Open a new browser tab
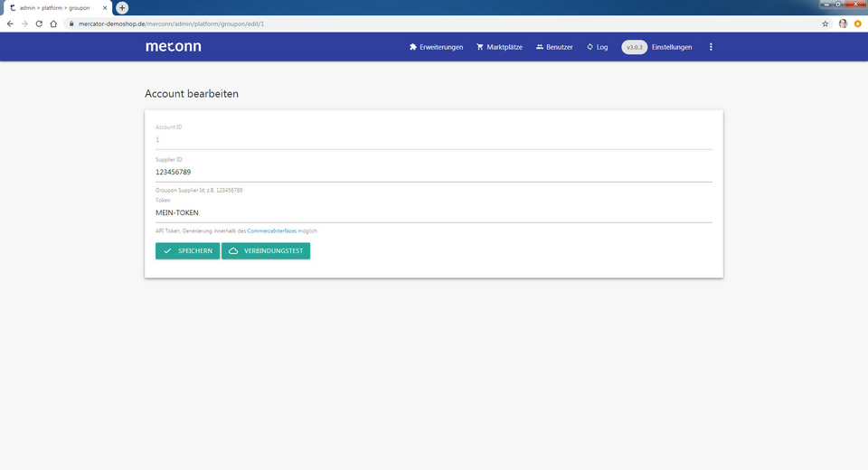868x470 pixels. coord(122,8)
